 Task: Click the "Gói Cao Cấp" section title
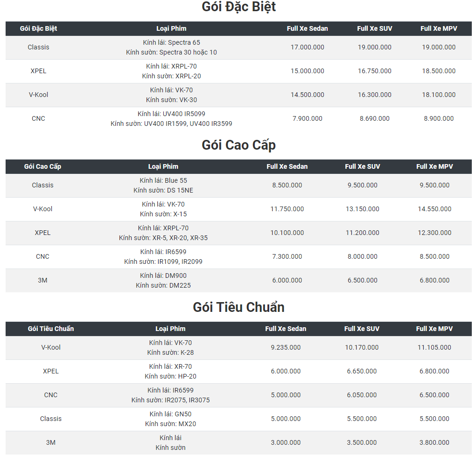pyautogui.click(x=238, y=145)
